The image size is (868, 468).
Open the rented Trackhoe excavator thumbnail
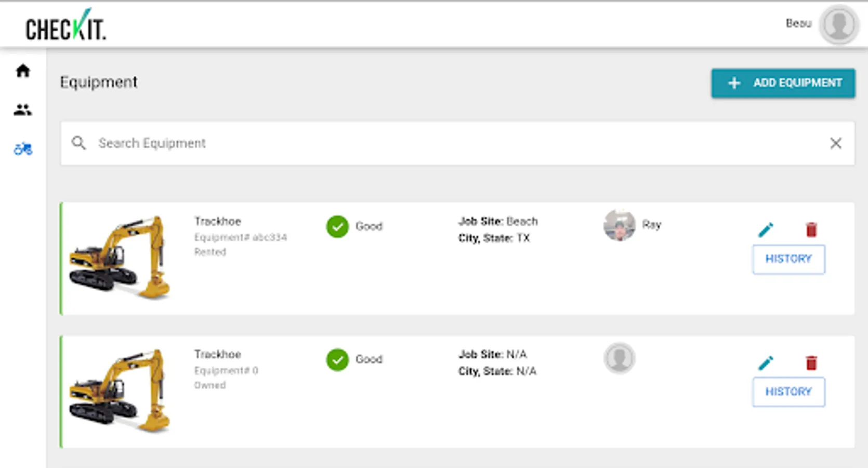click(x=120, y=257)
